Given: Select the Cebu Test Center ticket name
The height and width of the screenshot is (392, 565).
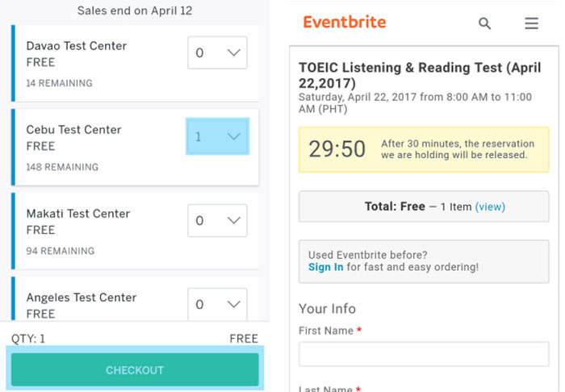Looking at the screenshot, I should point(73,130).
